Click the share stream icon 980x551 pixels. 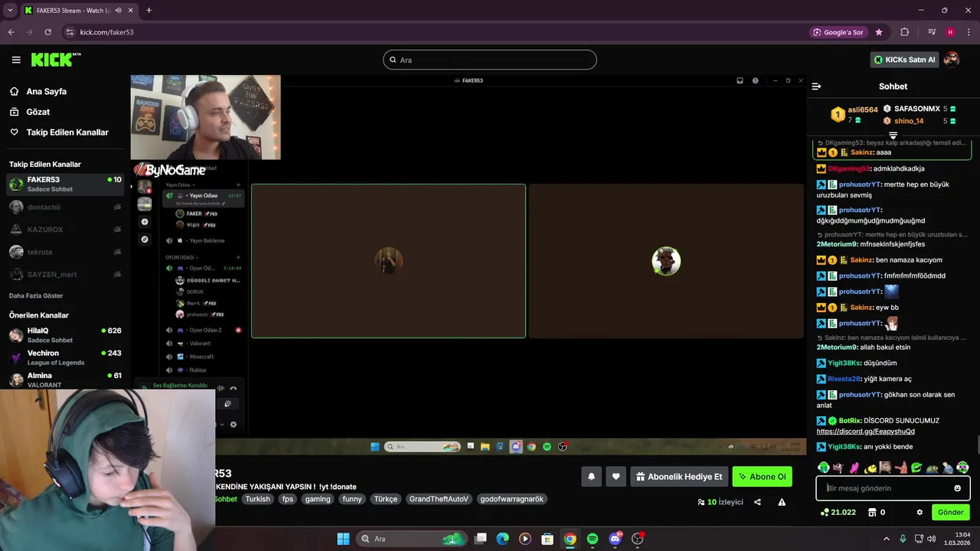757,502
